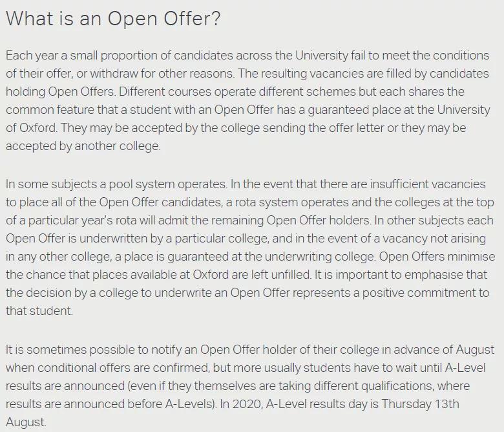Click 'of Oxford' starting the fifth line
Screen dimensions: 504x432
pos(31,128)
